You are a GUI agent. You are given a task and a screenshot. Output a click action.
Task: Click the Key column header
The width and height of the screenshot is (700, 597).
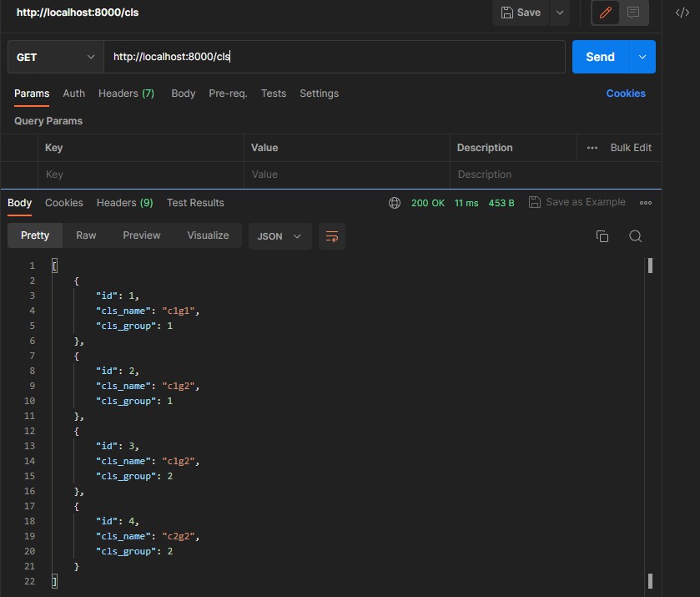pyautogui.click(x=53, y=148)
